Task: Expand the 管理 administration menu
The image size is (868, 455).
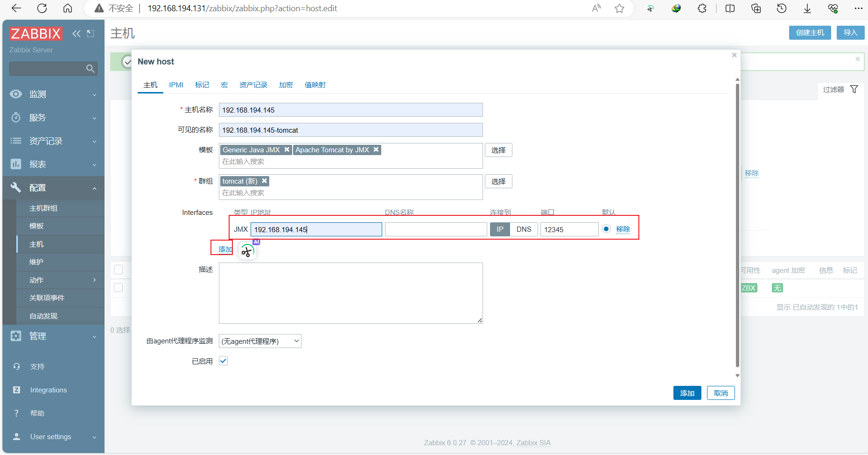Action: coord(53,336)
